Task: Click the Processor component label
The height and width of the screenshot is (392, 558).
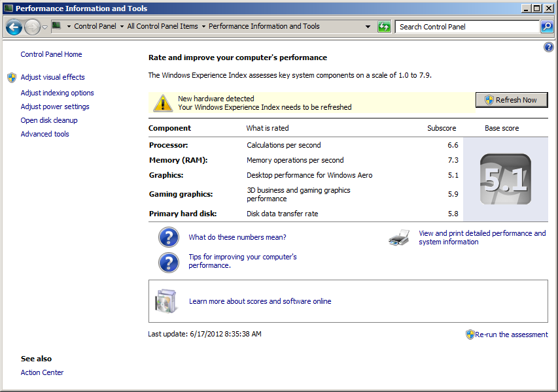Action: click(x=169, y=145)
